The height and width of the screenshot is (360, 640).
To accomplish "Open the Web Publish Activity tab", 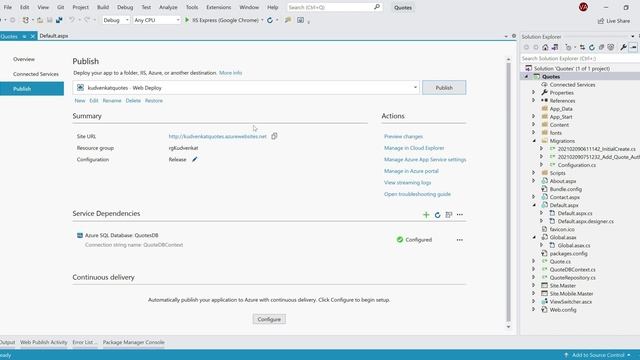I will (x=44, y=342).
